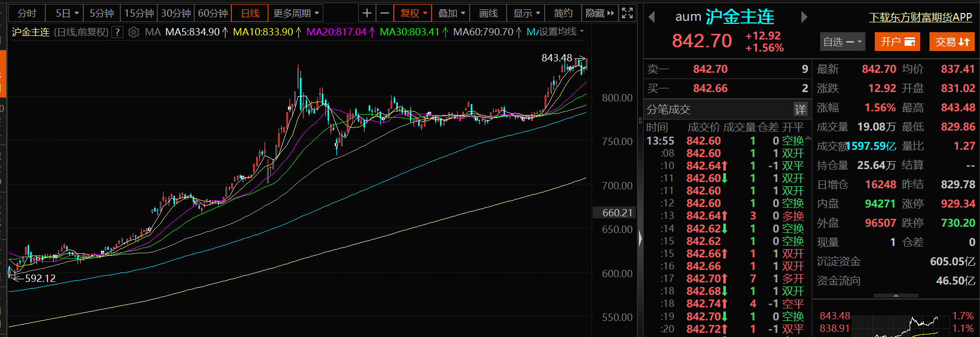Click 分笔成交 section header

pyautogui.click(x=669, y=110)
